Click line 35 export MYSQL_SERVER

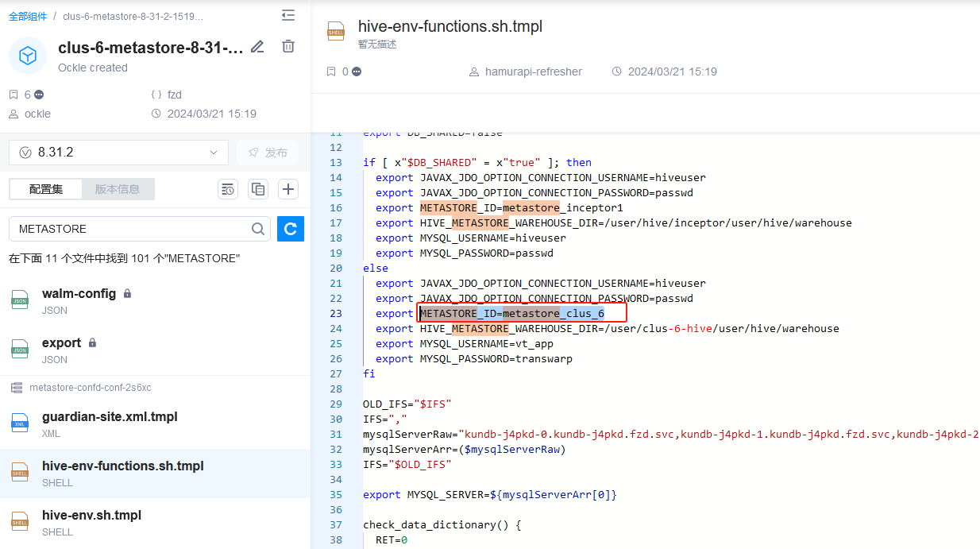[489, 494]
